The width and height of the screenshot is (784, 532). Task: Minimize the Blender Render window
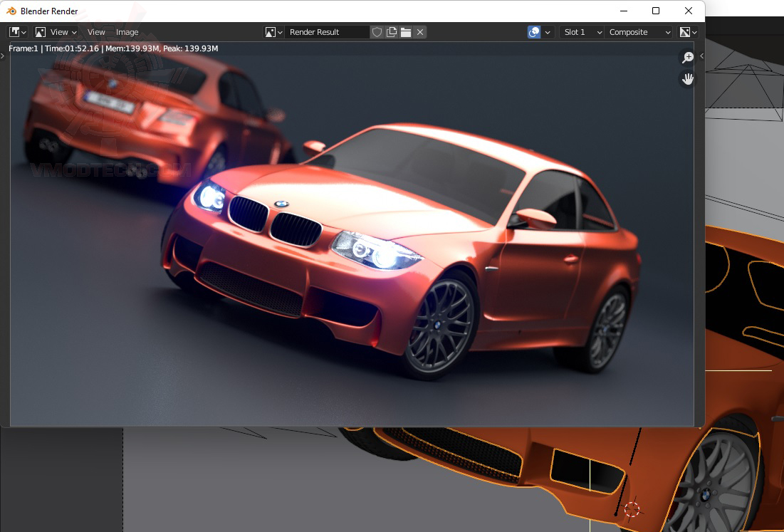[x=624, y=11]
